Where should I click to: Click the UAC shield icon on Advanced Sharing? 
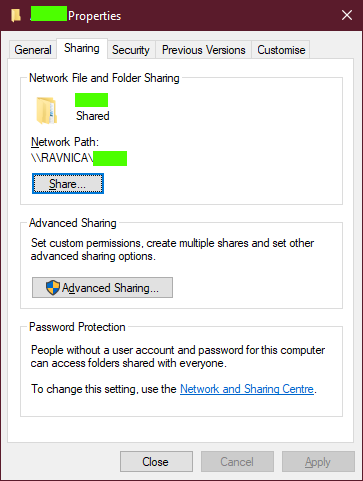[53, 287]
